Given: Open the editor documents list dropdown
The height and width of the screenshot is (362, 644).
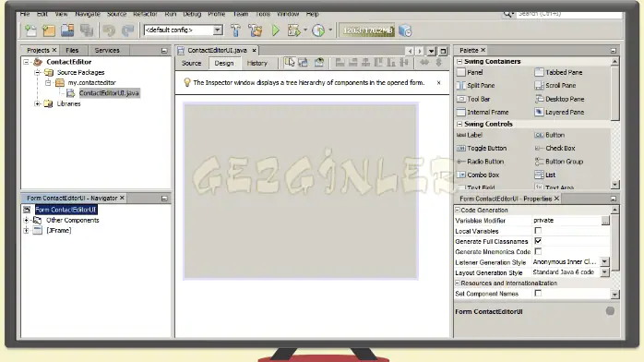Looking at the screenshot, I should (x=431, y=51).
